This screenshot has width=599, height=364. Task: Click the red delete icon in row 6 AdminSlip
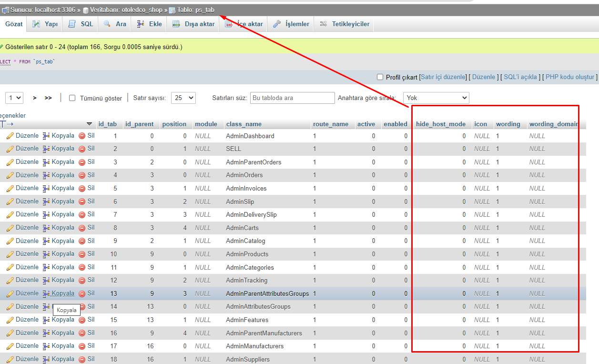82,202
